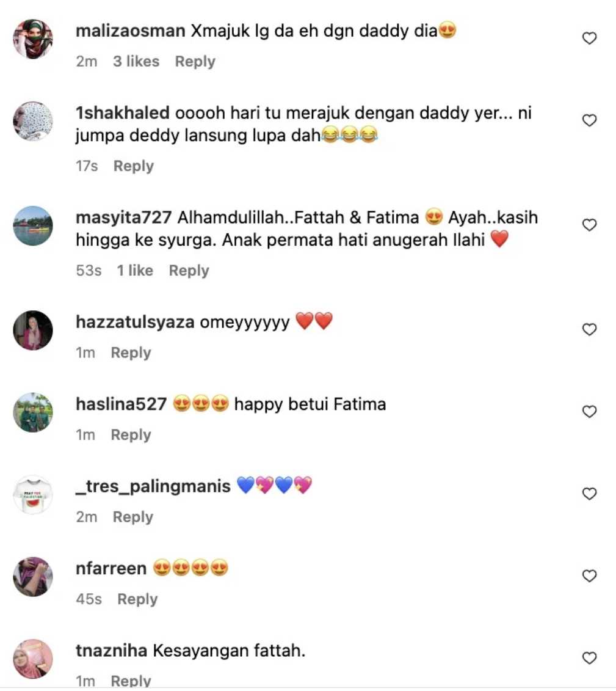Open masyita727's lake profile picture
The height and width of the screenshot is (691, 616).
point(33,225)
